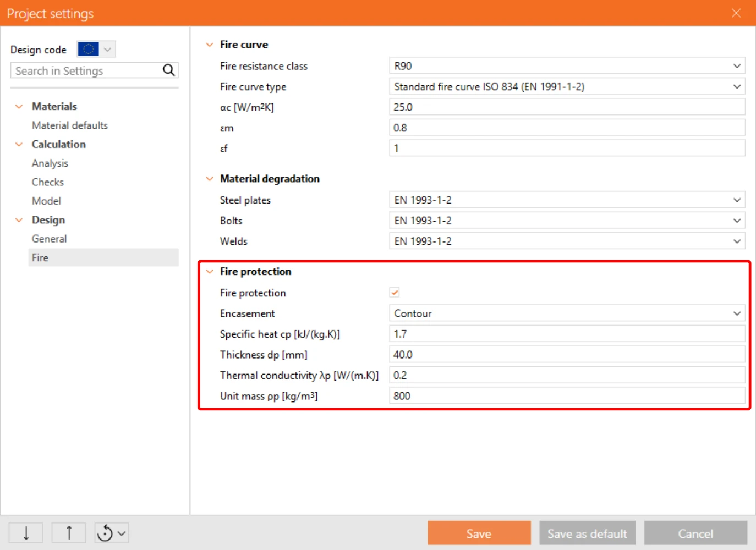
Task: Click the Cancel button
Action: 695,533
